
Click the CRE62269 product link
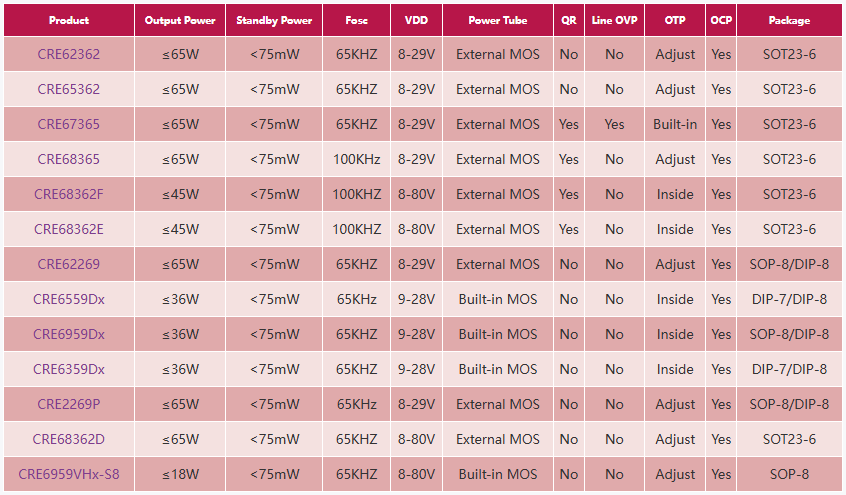(x=69, y=264)
